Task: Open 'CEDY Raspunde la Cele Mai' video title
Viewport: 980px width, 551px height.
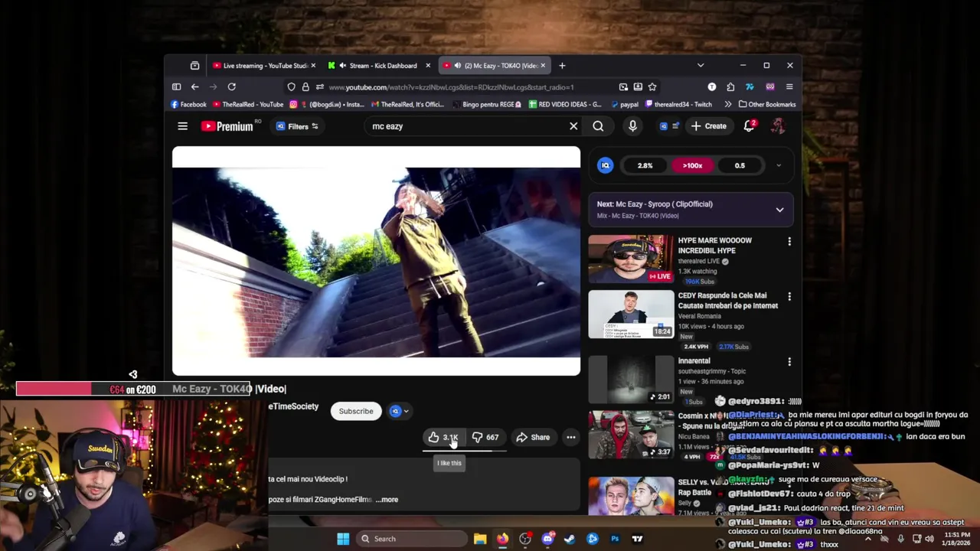Action: (x=727, y=300)
